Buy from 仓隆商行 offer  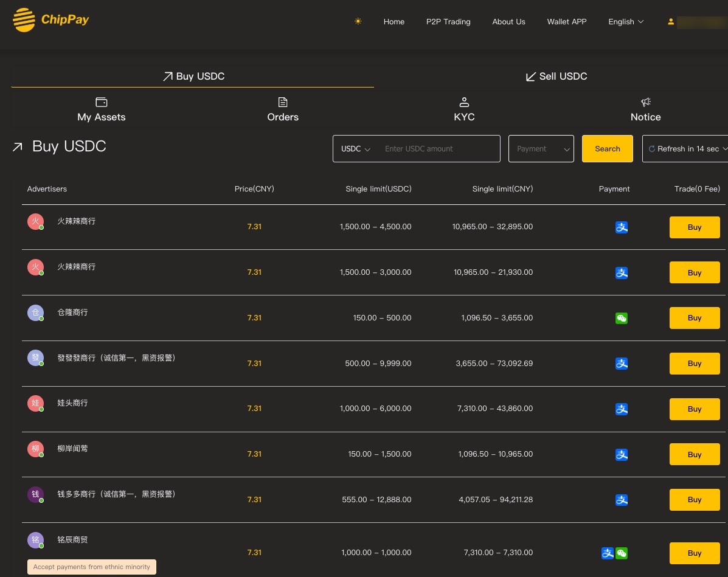point(695,318)
